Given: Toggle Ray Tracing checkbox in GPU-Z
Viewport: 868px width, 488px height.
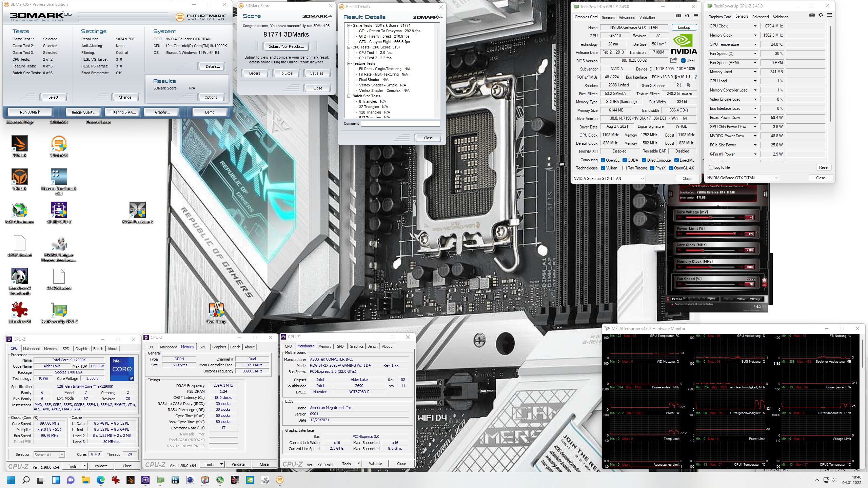Looking at the screenshot, I should point(624,168).
